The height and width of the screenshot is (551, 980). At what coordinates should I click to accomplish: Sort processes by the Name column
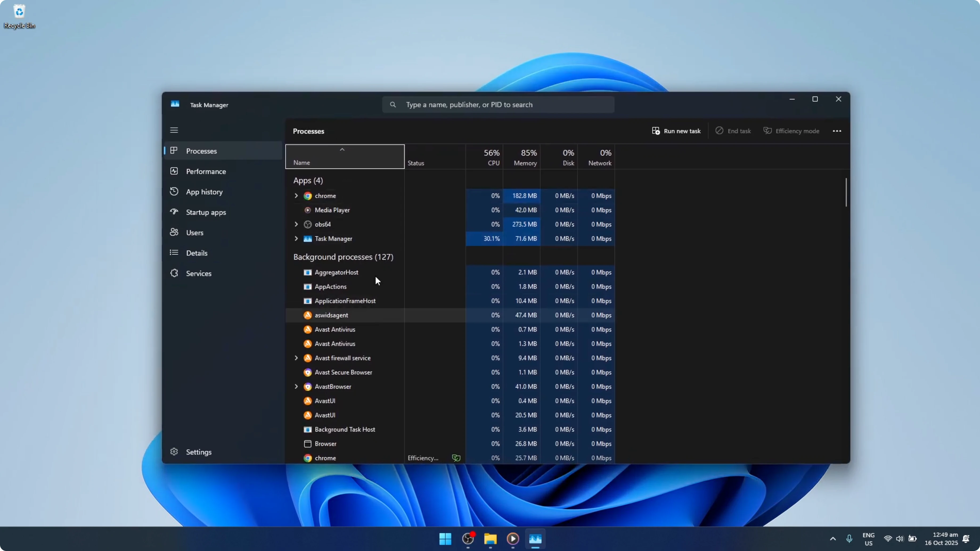pyautogui.click(x=345, y=157)
